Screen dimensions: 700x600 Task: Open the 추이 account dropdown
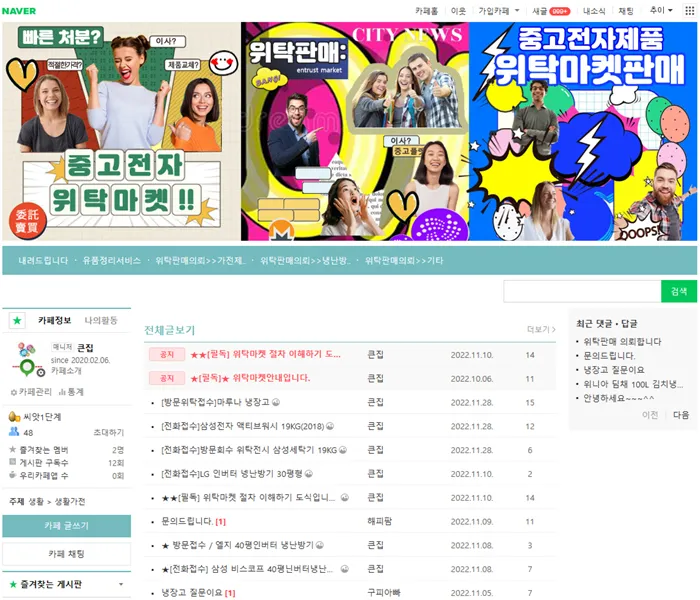point(661,10)
